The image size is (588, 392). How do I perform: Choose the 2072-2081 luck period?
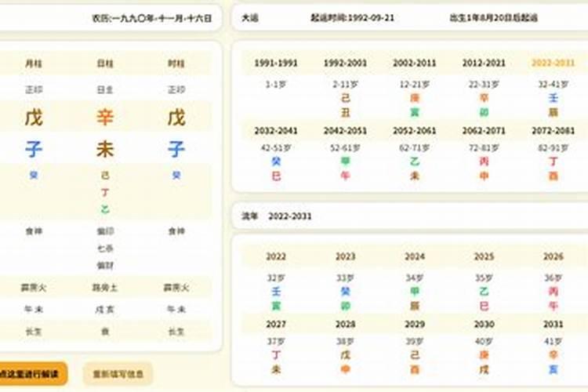[554, 131]
